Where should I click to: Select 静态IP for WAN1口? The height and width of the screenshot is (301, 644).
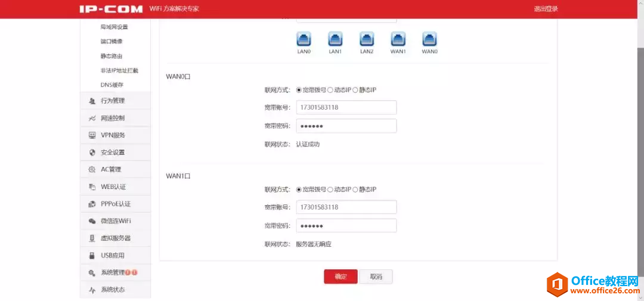[355, 190]
